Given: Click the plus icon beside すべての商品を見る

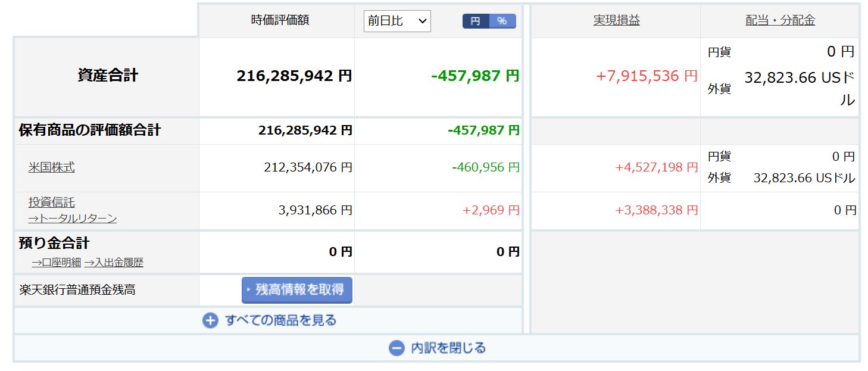Looking at the screenshot, I should click(x=210, y=320).
